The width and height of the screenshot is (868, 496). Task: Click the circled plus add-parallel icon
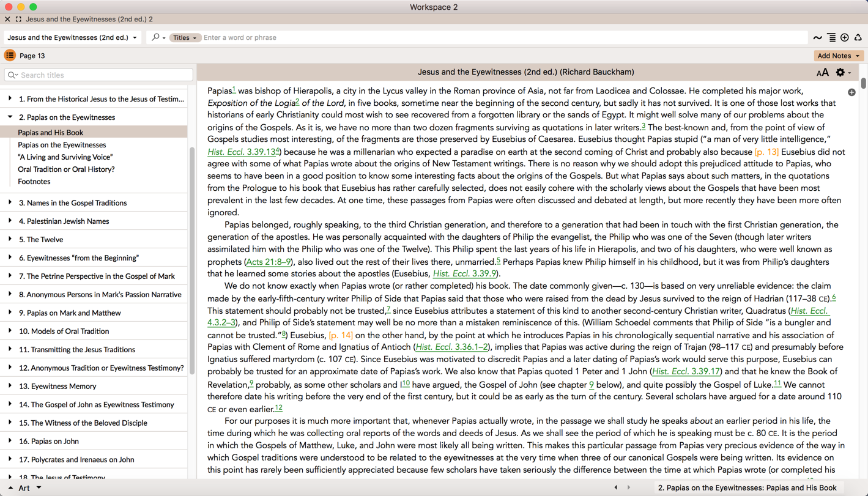[x=845, y=38]
